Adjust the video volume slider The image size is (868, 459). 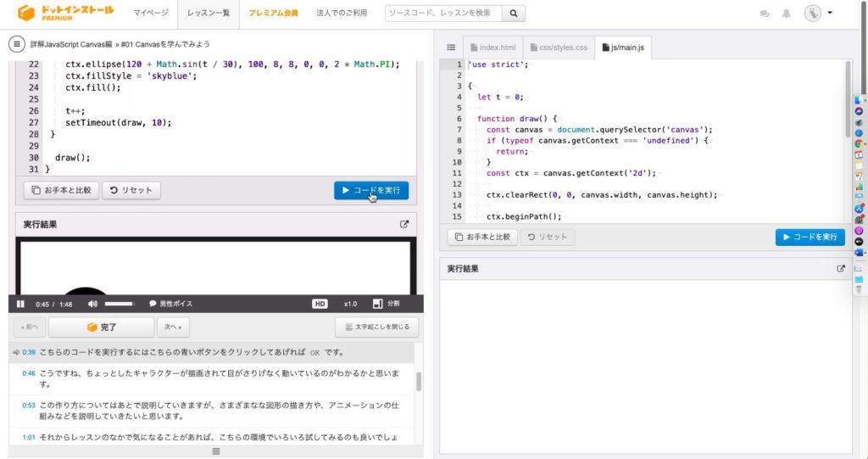pos(120,304)
